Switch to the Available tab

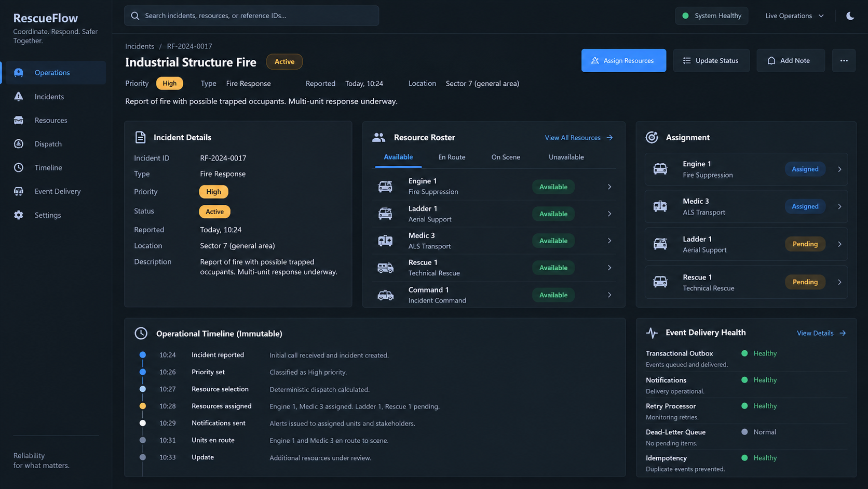[x=398, y=157]
